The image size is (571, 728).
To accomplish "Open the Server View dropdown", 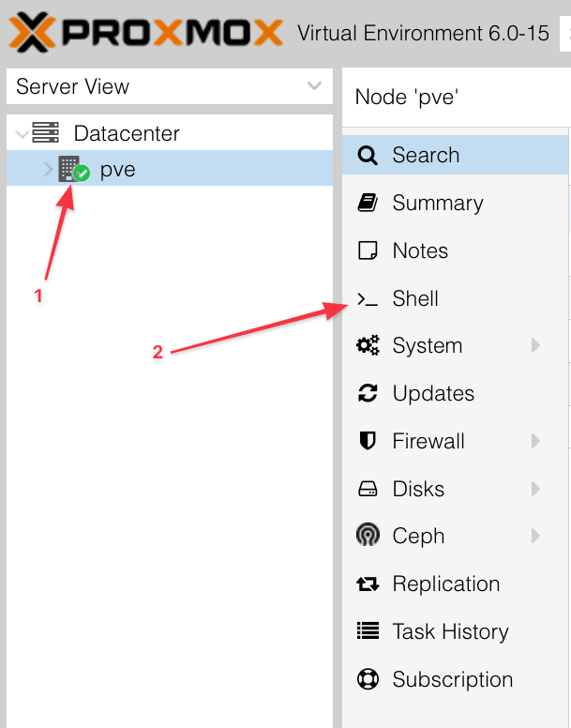I will tap(170, 86).
